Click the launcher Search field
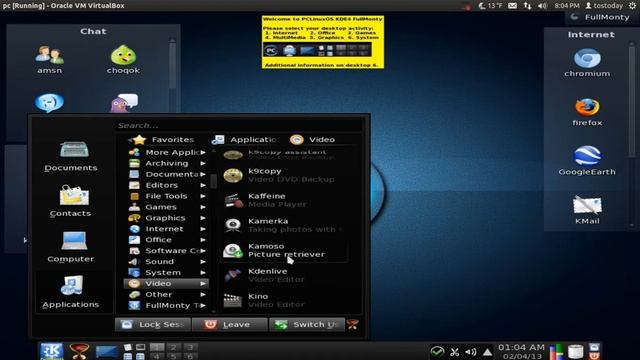The image size is (640, 360). [239, 125]
